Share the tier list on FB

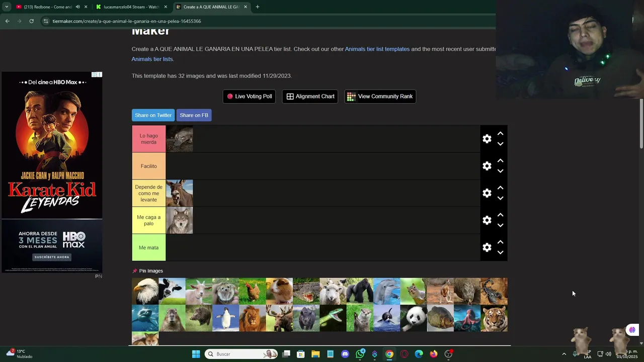(x=194, y=115)
